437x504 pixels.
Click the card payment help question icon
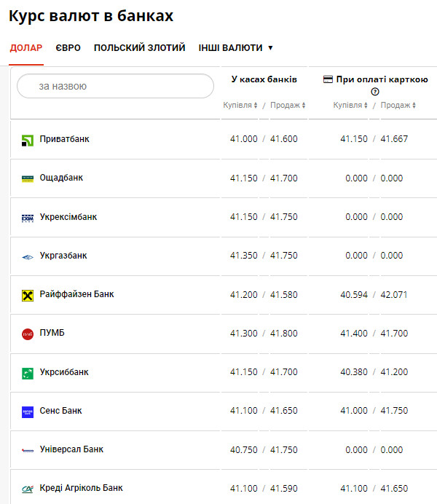pos(375,92)
